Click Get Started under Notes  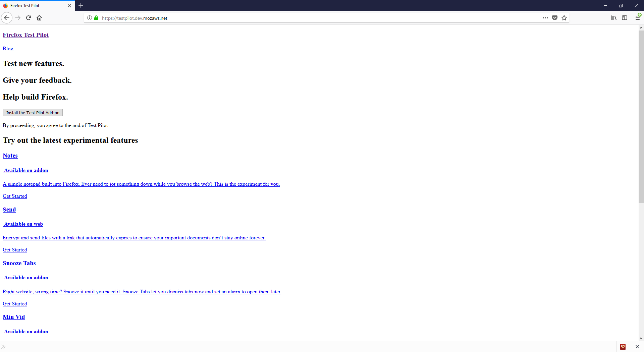coord(15,196)
